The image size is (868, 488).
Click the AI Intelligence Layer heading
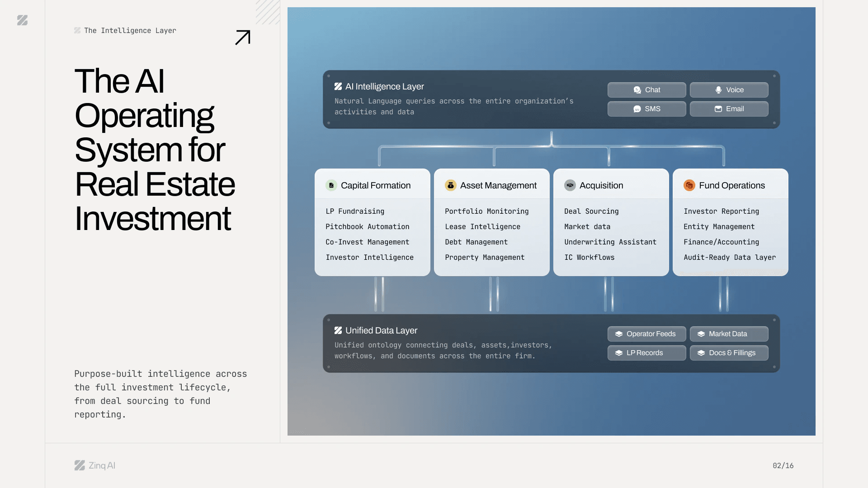tap(385, 86)
